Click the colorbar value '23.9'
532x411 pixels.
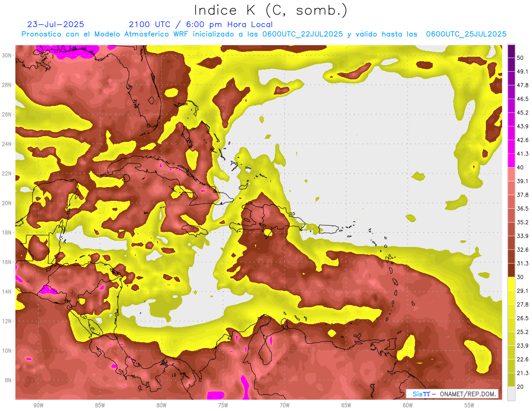523,346
